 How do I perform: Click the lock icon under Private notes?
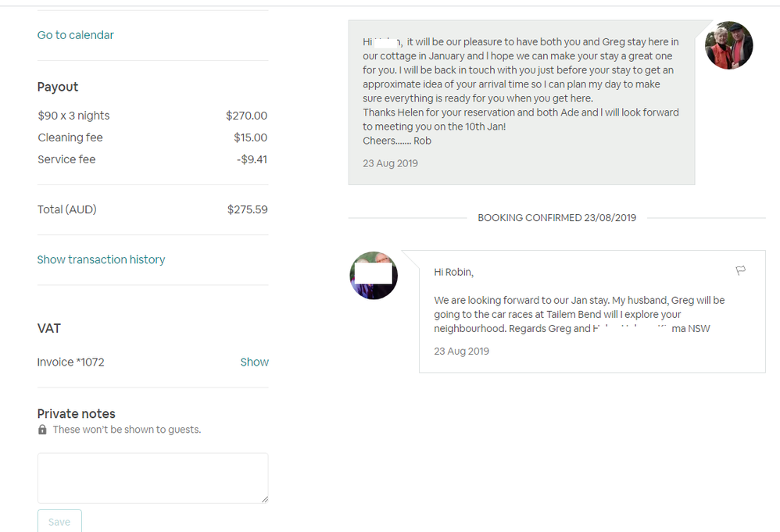42,430
